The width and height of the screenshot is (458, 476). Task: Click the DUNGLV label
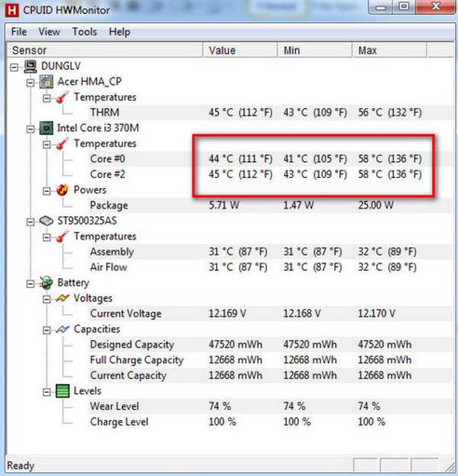(60, 66)
